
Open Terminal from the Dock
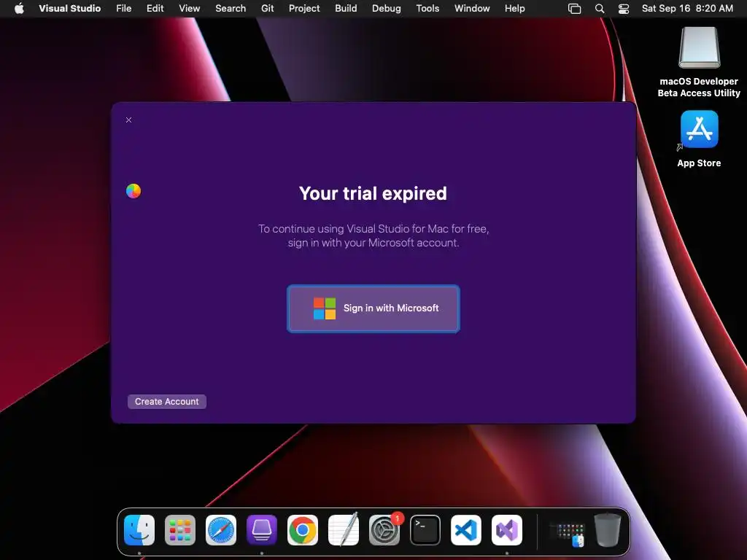(x=425, y=530)
